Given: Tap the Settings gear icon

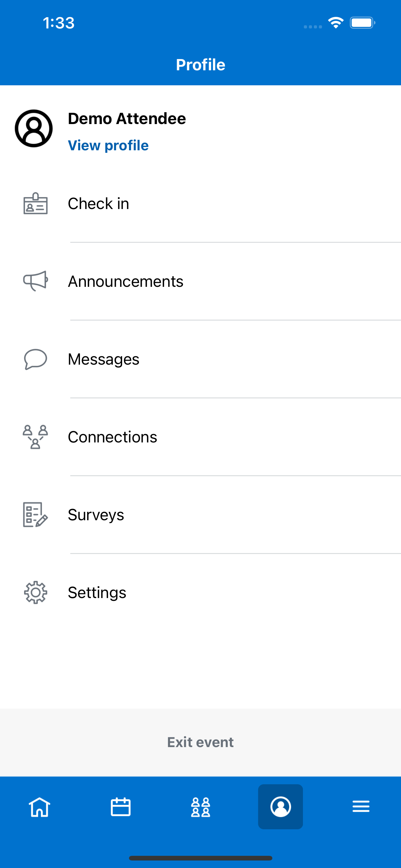Looking at the screenshot, I should pos(35,592).
